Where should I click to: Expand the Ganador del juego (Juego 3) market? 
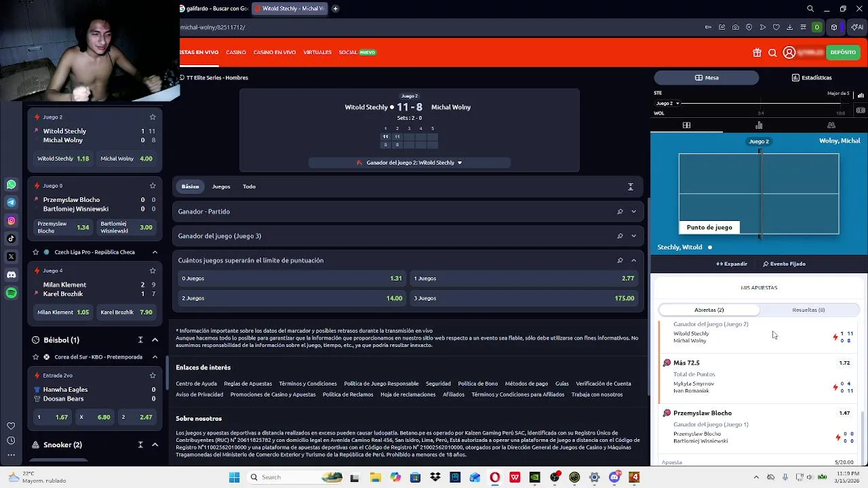click(633, 236)
